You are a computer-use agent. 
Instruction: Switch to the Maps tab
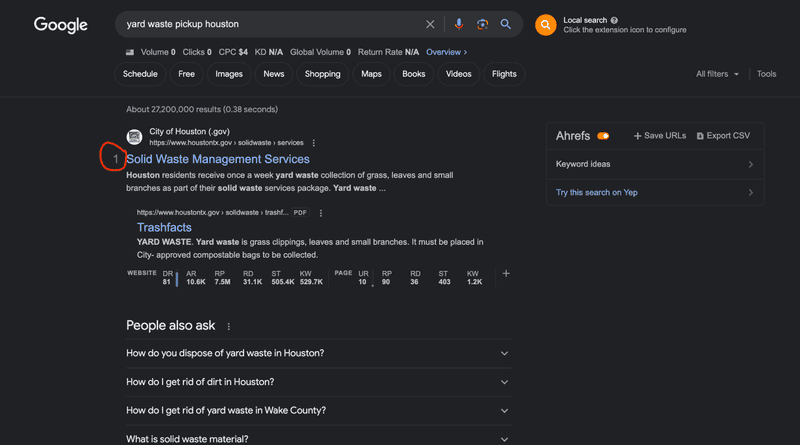click(x=371, y=74)
